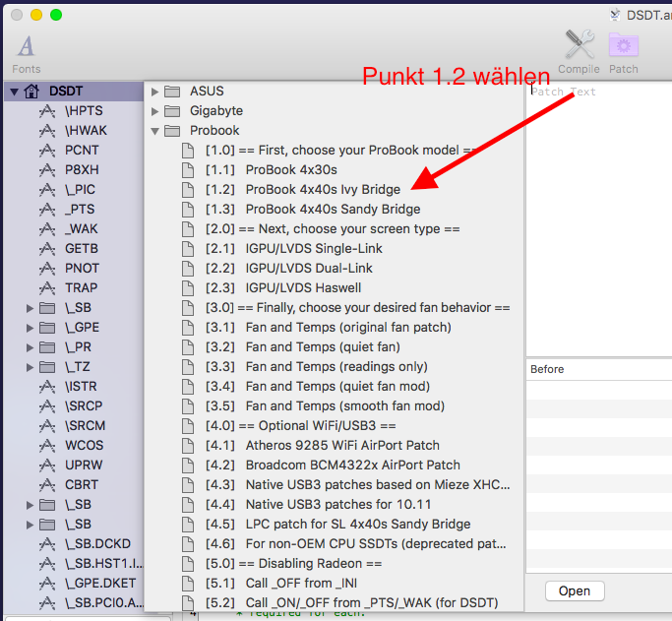Viewport: 672px width, 621px height.
Task: Click document icon for [5.1] Call _OFF
Action: tap(188, 584)
